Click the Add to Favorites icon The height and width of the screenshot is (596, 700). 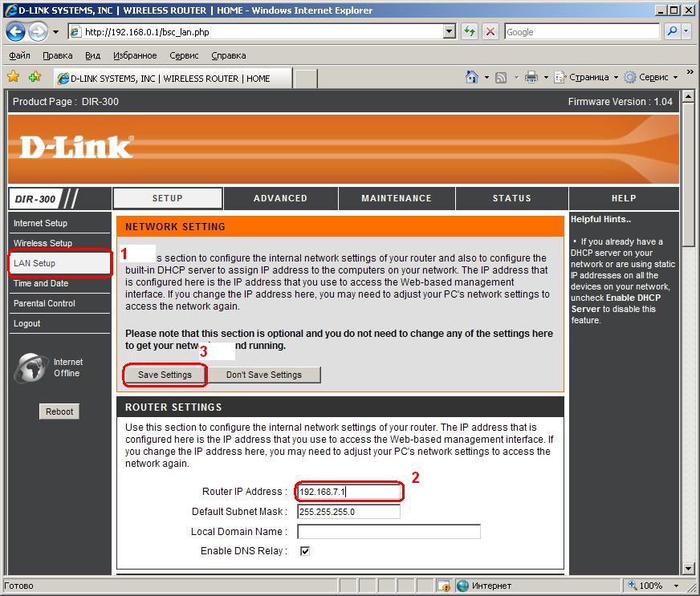[x=35, y=78]
